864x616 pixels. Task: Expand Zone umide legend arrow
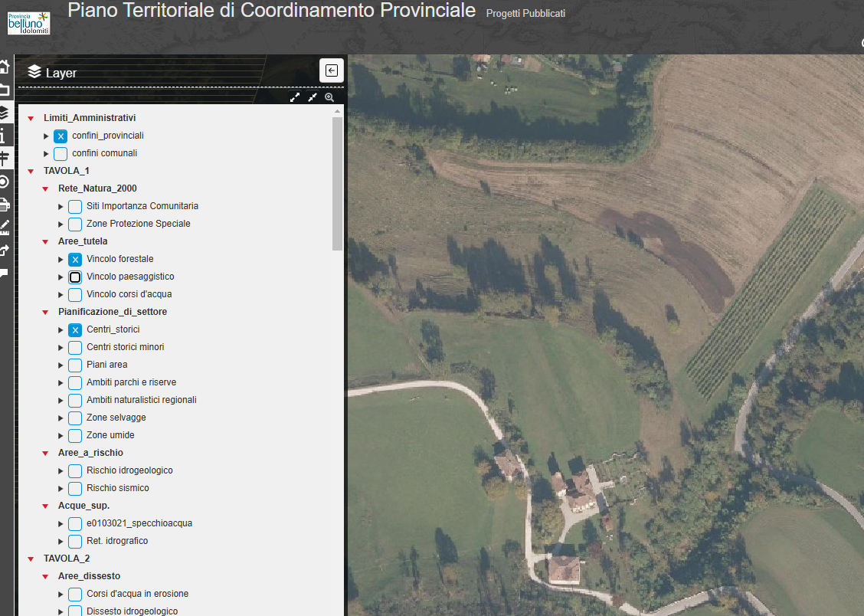coord(61,436)
